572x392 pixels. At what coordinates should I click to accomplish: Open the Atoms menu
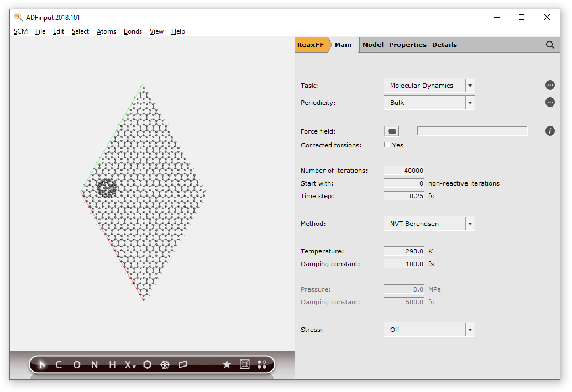[106, 31]
